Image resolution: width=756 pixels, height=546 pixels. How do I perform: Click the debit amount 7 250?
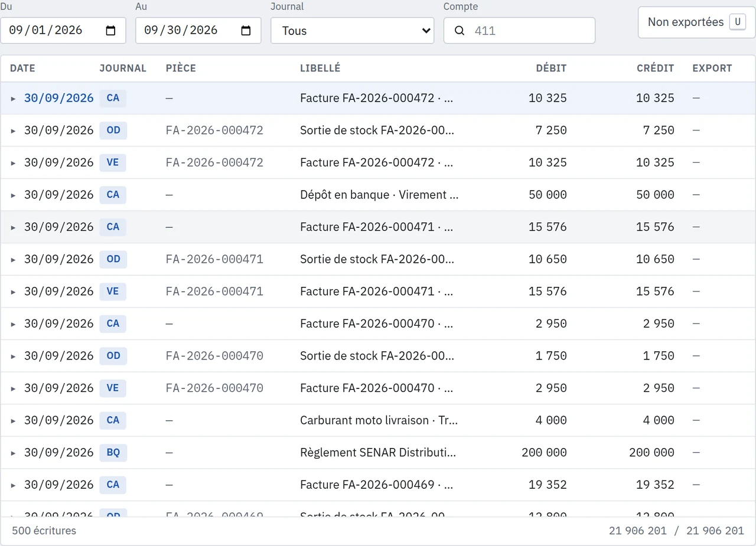(551, 130)
